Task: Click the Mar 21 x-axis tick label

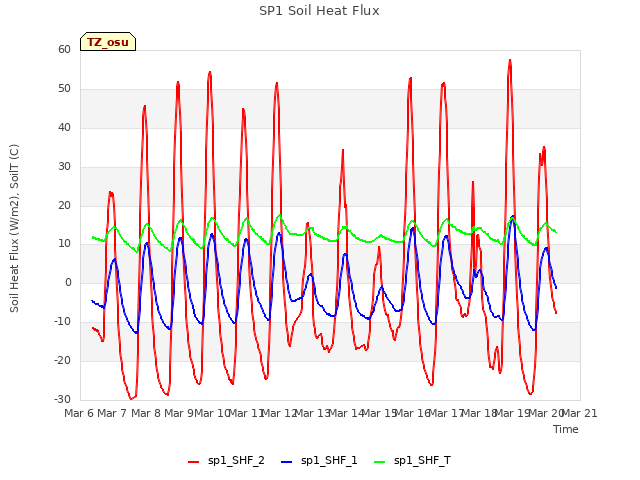Action: (x=579, y=413)
